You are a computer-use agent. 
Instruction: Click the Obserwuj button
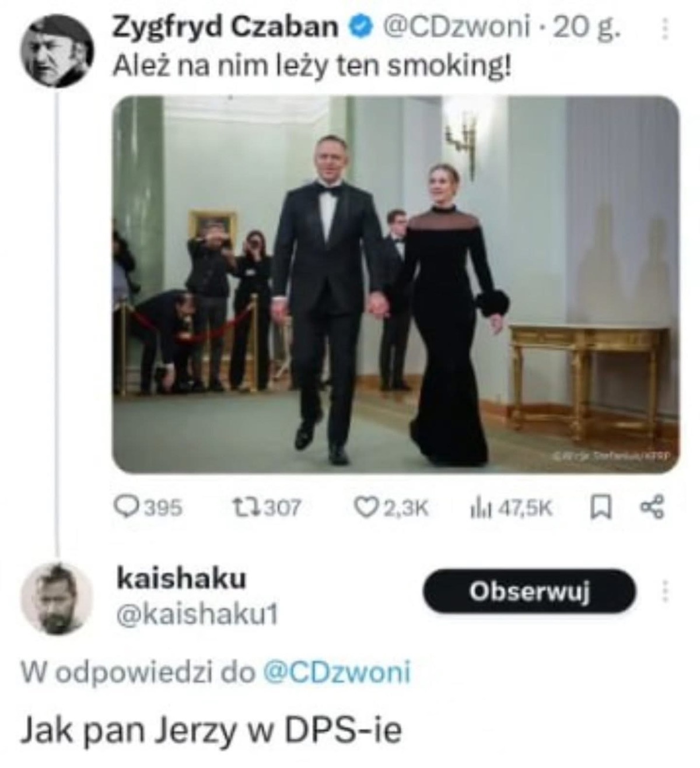[530, 592]
